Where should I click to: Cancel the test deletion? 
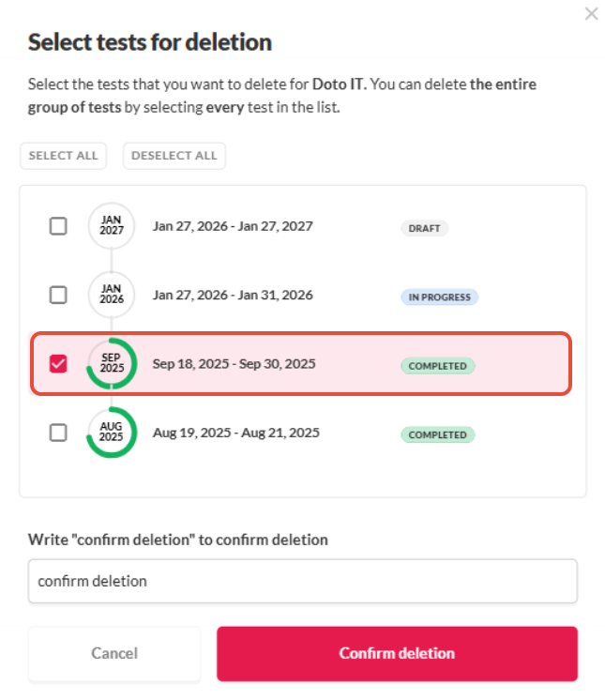[x=114, y=654]
